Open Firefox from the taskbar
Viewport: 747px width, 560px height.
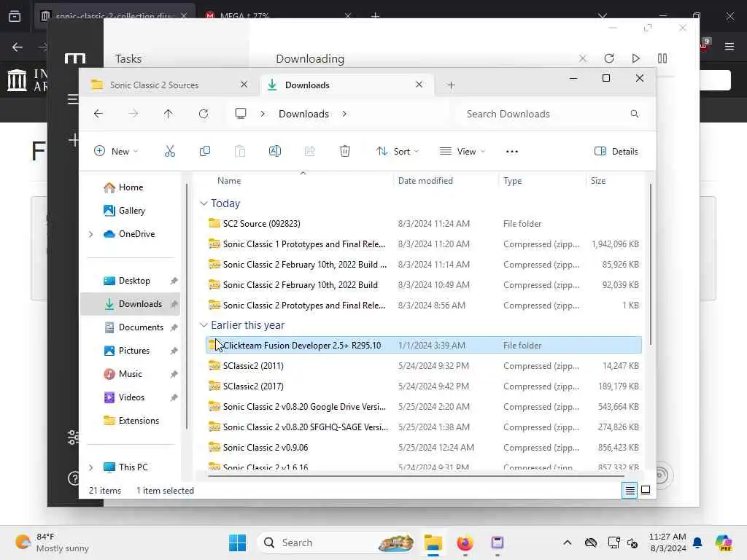(465, 542)
